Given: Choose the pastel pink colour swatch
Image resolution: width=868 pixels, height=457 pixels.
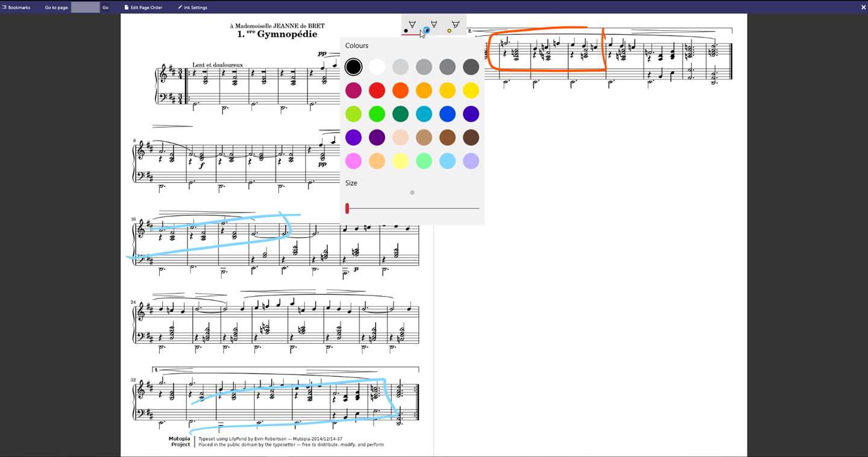Looking at the screenshot, I should pyautogui.click(x=354, y=161).
